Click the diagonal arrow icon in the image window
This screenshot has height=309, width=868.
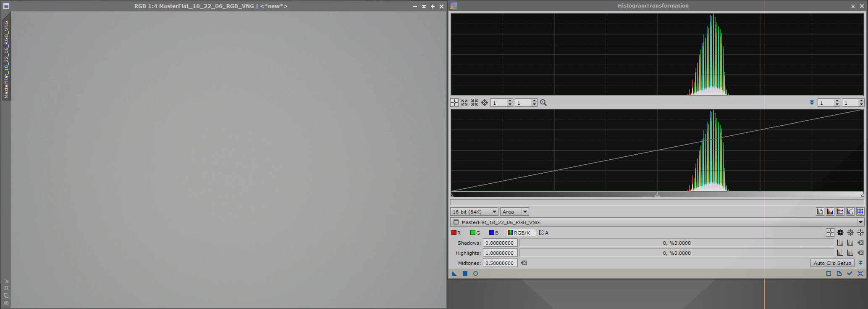pyautogui.click(x=6, y=280)
